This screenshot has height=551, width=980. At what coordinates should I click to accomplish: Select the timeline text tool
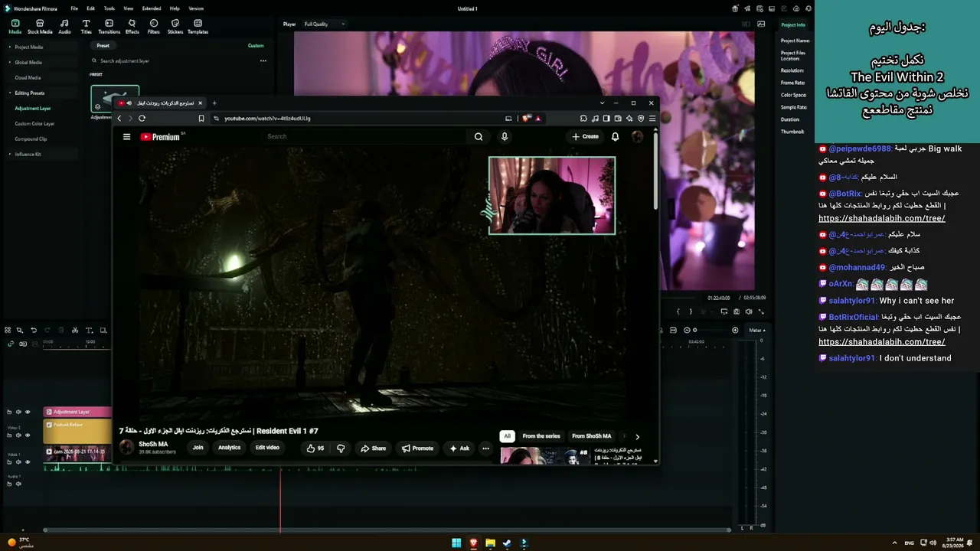click(89, 331)
